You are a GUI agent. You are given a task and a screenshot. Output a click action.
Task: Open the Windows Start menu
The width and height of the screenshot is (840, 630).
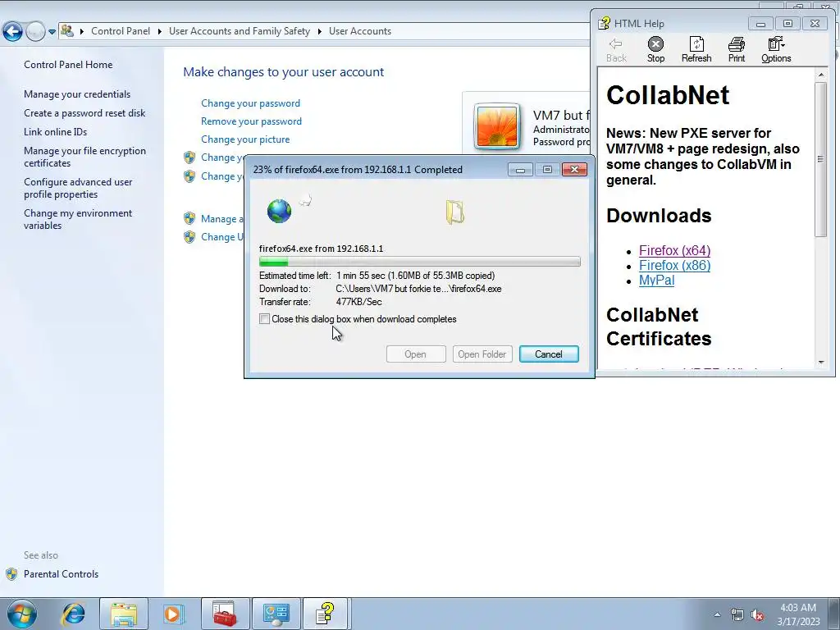22,614
